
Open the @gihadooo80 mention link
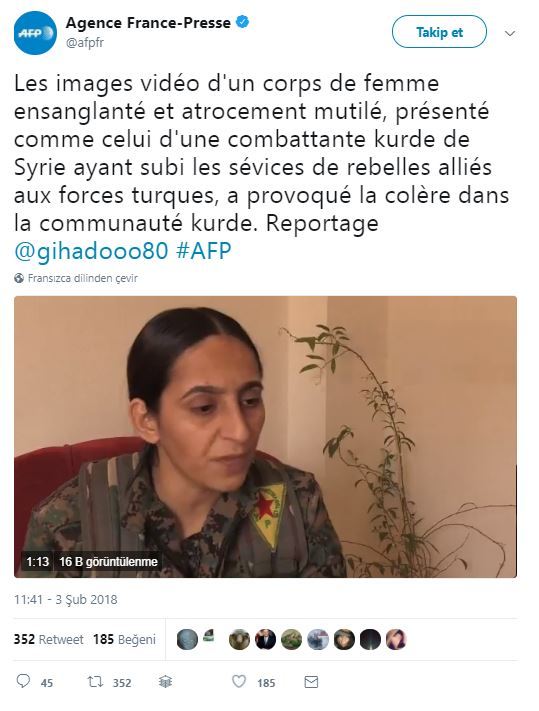(91, 251)
